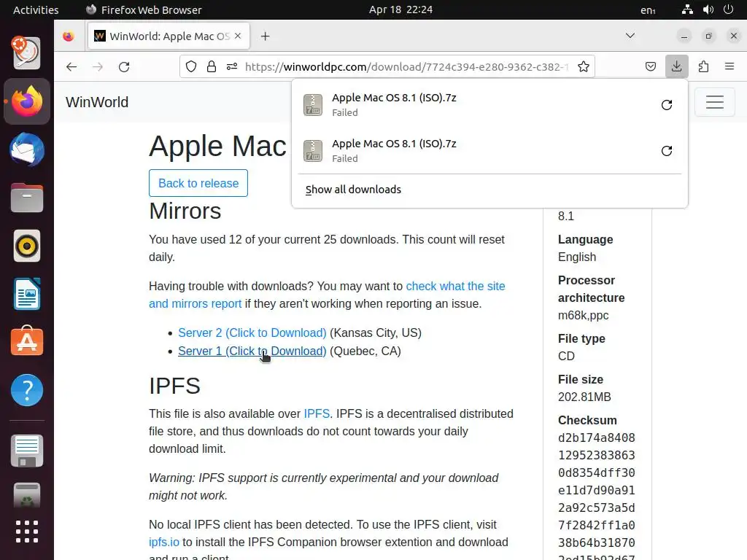The height and width of the screenshot is (560, 747).
Task: Click the File size value 202.81MB
Action: (x=584, y=397)
